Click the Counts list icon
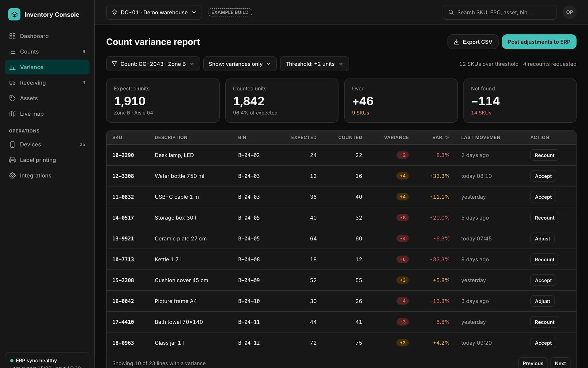588x368 pixels. pyautogui.click(x=12, y=52)
